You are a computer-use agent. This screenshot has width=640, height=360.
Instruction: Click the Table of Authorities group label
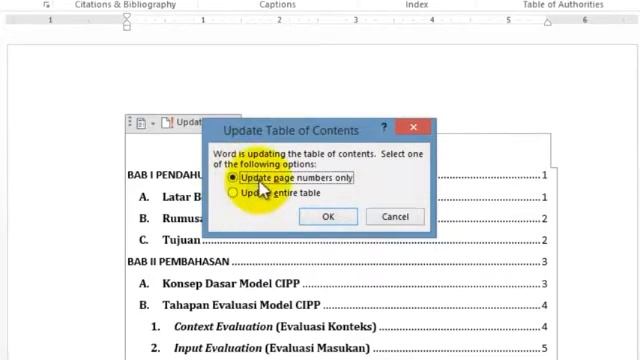(x=563, y=4)
